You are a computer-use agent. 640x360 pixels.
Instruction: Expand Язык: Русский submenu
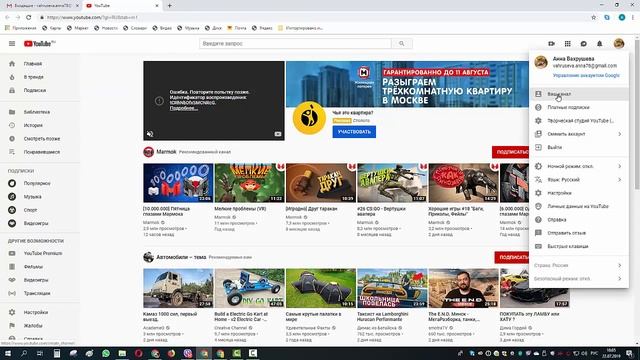(579, 180)
